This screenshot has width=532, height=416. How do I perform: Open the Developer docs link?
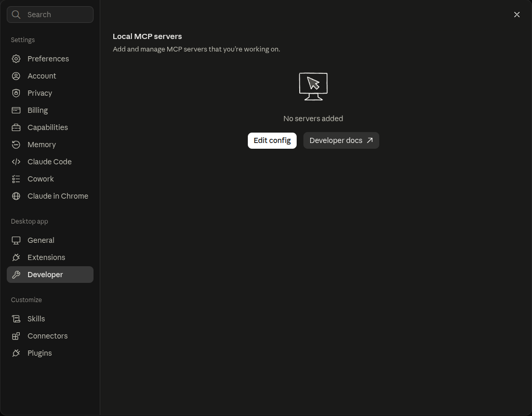coord(341,140)
